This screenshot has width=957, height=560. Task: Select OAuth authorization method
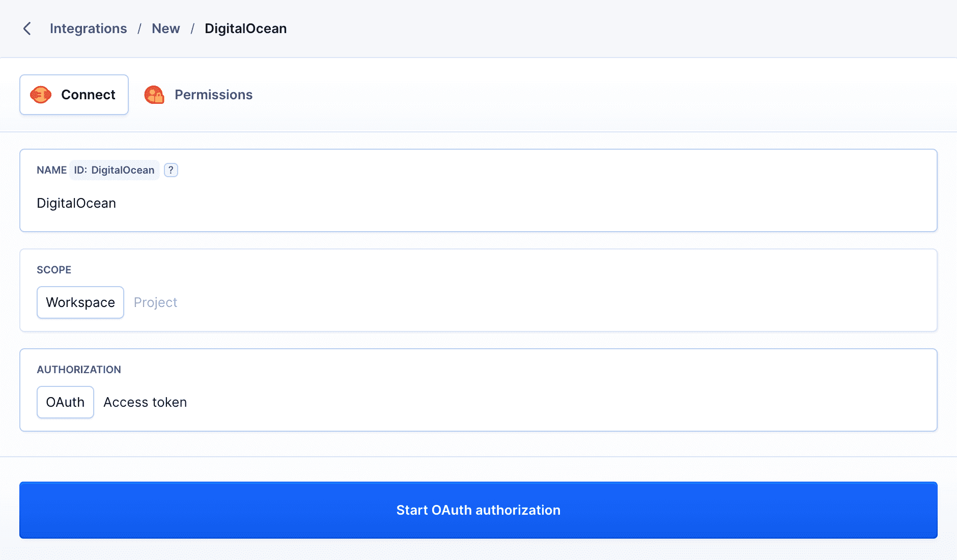pyautogui.click(x=65, y=402)
